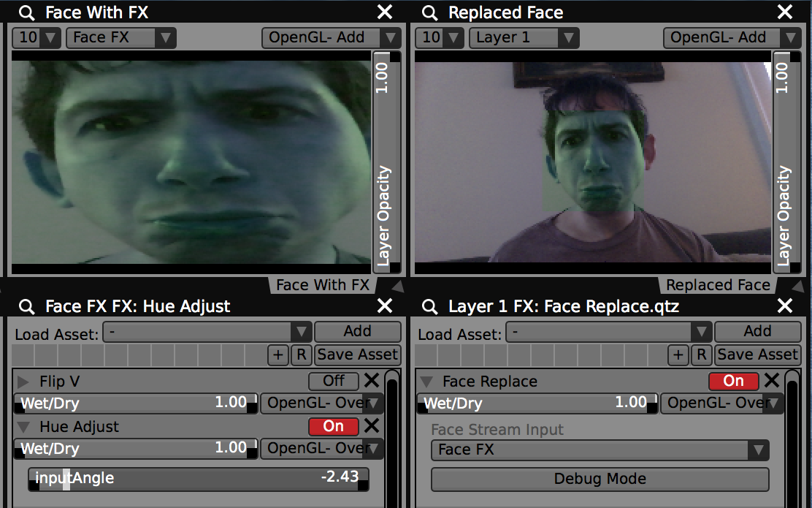The width and height of the screenshot is (812, 508).
Task: Click the Replaced Face video preview
Action: (x=593, y=162)
